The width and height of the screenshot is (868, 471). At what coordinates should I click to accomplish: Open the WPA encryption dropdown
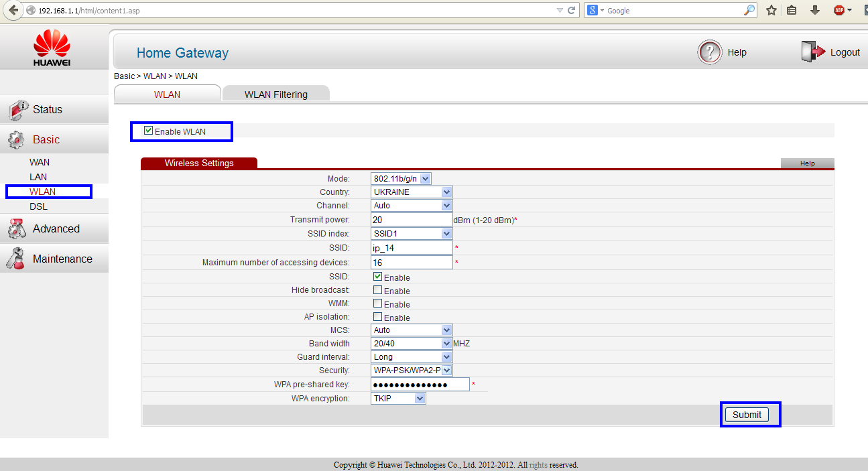pyautogui.click(x=398, y=398)
